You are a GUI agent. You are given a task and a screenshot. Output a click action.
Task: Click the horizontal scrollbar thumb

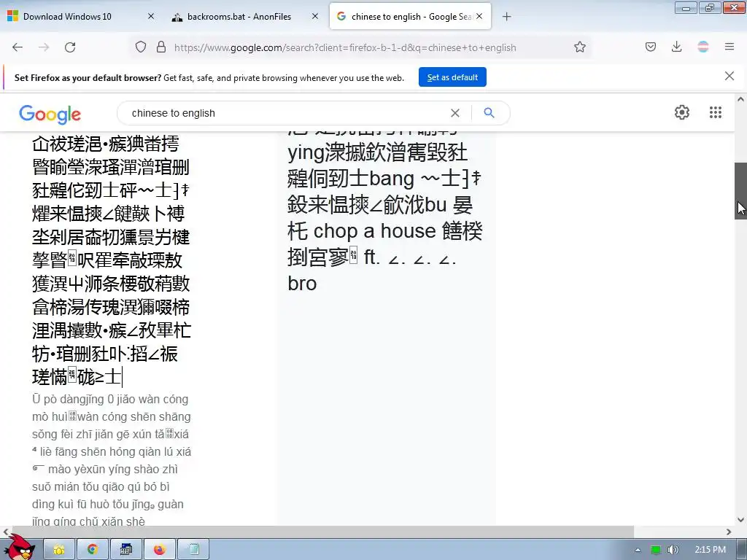(x=323, y=532)
